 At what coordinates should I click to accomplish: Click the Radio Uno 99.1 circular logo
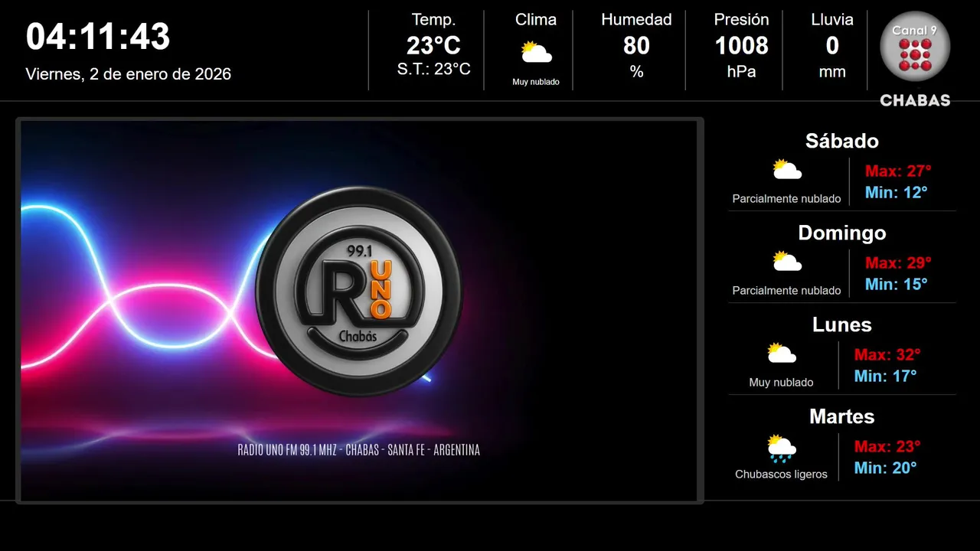[x=358, y=291]
